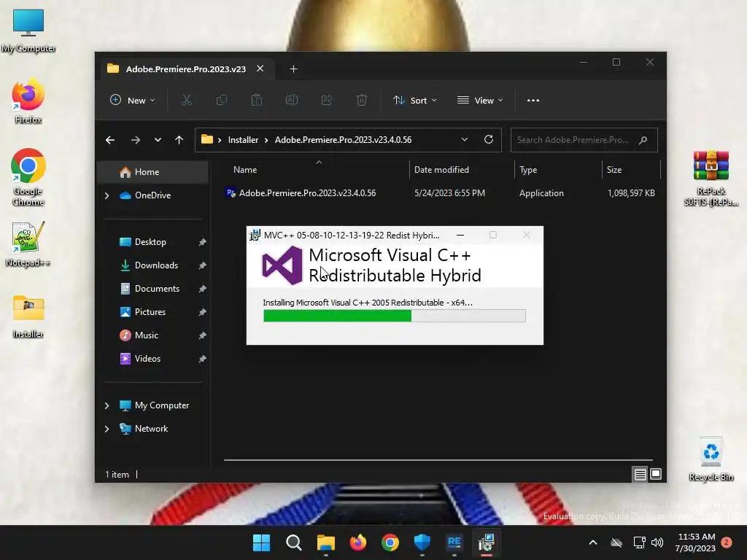The height and width of the screenshot is (560, 747).
Task: Click the notification badge in taskbar
Action: 727,542
